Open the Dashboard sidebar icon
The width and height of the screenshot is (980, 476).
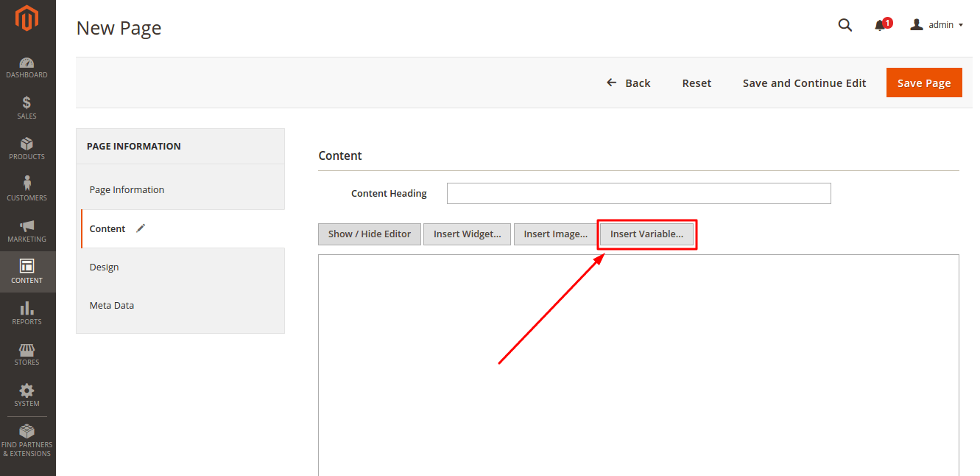[x=27, y=63]
